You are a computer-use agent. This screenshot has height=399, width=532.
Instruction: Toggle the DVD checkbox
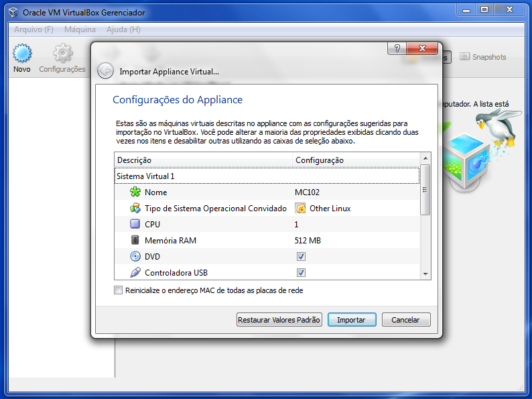click(x=301, y=256)
